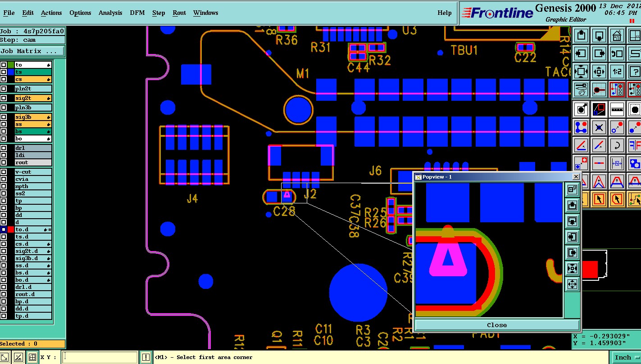Toggle the checkbox for layer 'v-cut'
Image resolution: width=641 pixels, height=364 pixels.
tap(4, 172)
